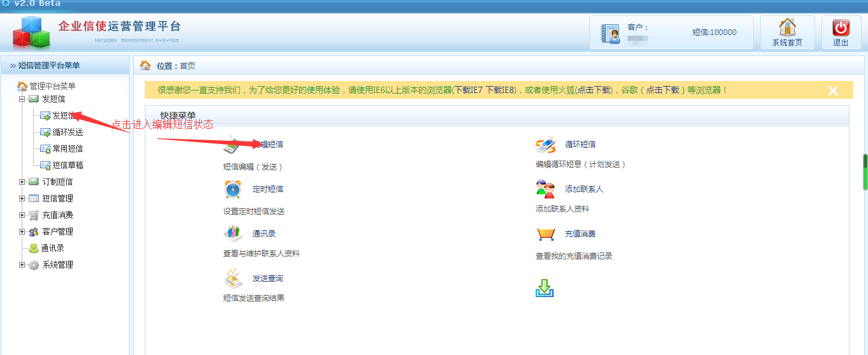Open the 通讯录 quick menu link
The image size is (868, 355).
coord(264,234)
